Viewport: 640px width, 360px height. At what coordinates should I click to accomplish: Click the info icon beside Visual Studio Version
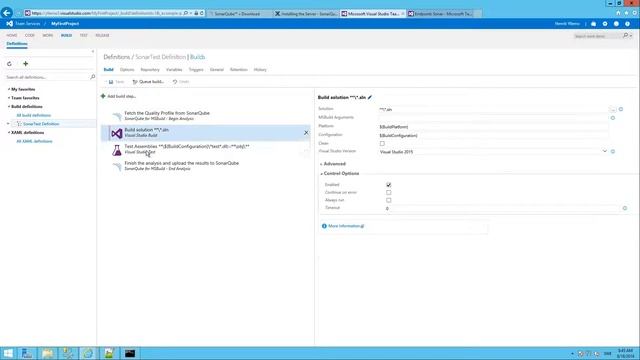point(613,151)
